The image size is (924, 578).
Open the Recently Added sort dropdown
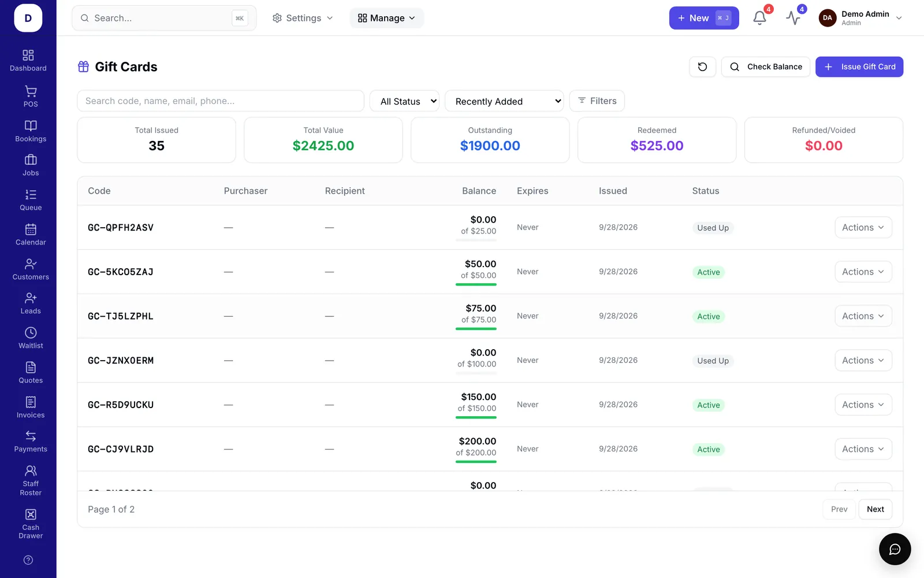pyautogui.click(x=504, y=101)
